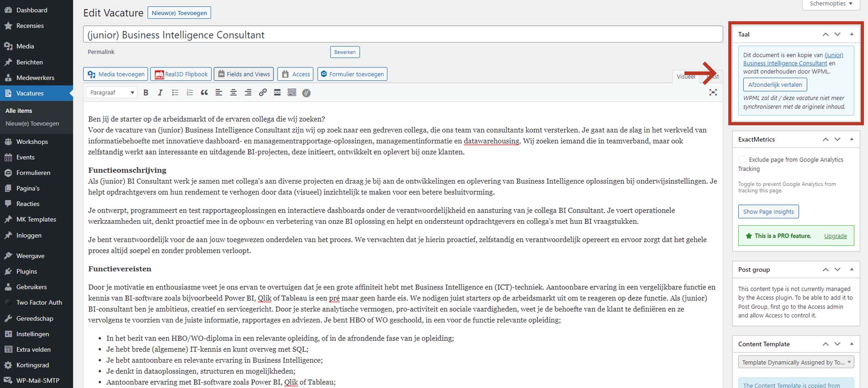Image resolution: width=868 pixels, height=388 pixels.
Task: Insert the Read More tag
Action: 277,93
